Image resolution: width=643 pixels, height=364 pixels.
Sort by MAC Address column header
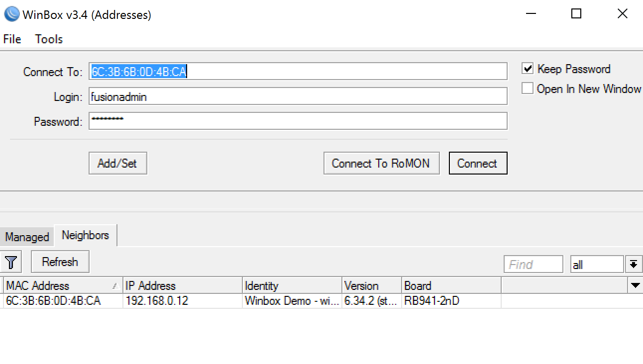[x=63, y=286]
